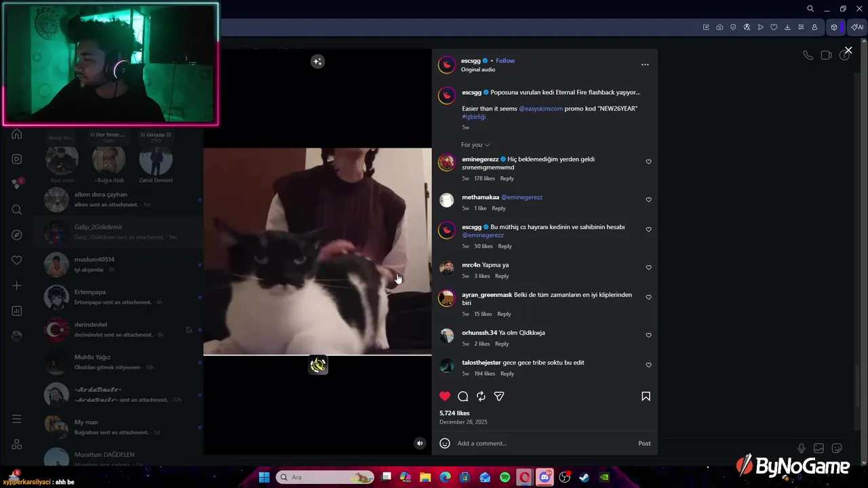Viewport: 868px width, 488px height.
Task: Open Reels icon in the Instagram sidebar
Action: click(17, 159)
